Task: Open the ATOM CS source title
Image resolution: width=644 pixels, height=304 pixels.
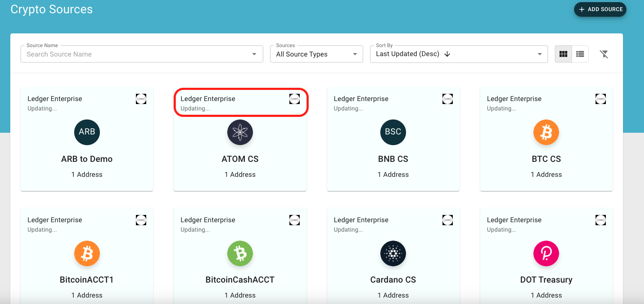Action: pyautogui.click(x=240, y=159)
